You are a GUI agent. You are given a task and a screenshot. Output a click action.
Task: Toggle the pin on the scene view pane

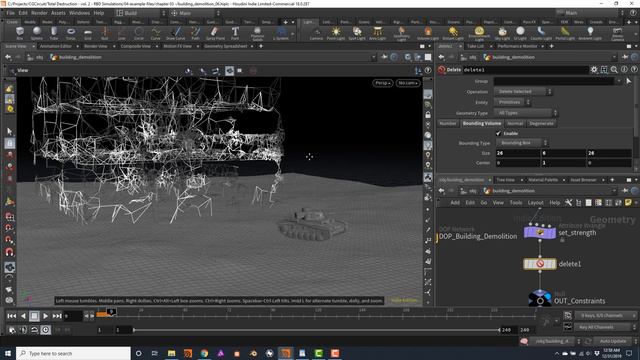[x=384, y=57]
